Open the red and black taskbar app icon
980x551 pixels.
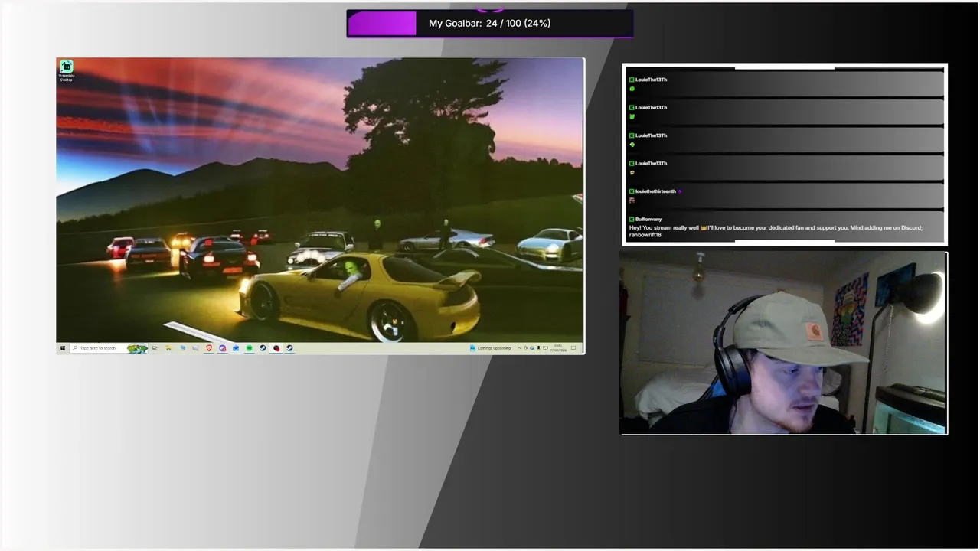coord(276,348)
